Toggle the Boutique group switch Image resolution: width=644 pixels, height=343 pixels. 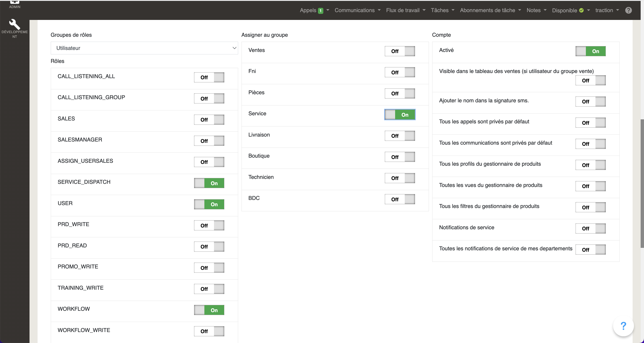(400, 157)
